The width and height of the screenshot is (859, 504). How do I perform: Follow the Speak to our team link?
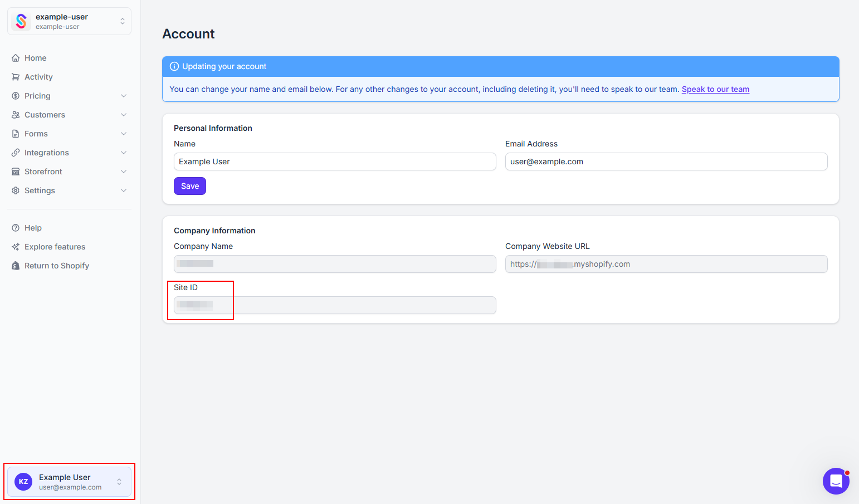coord(715,89)
